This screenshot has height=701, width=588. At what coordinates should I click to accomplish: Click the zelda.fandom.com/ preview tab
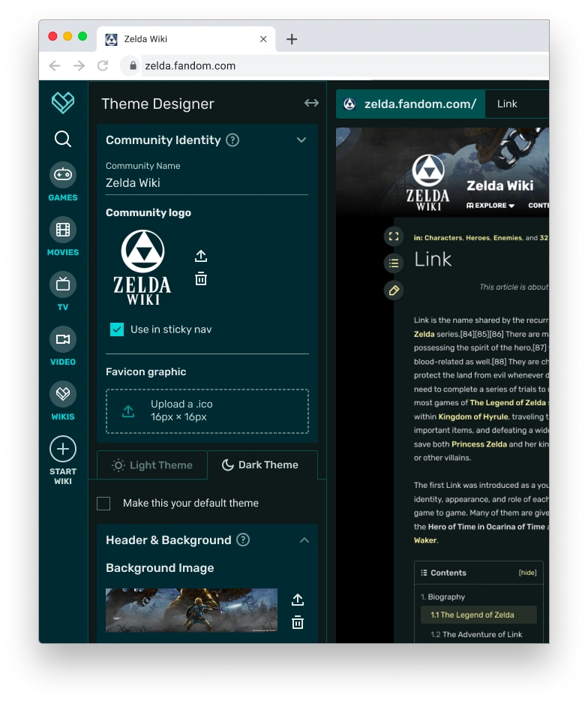point(410,104)
